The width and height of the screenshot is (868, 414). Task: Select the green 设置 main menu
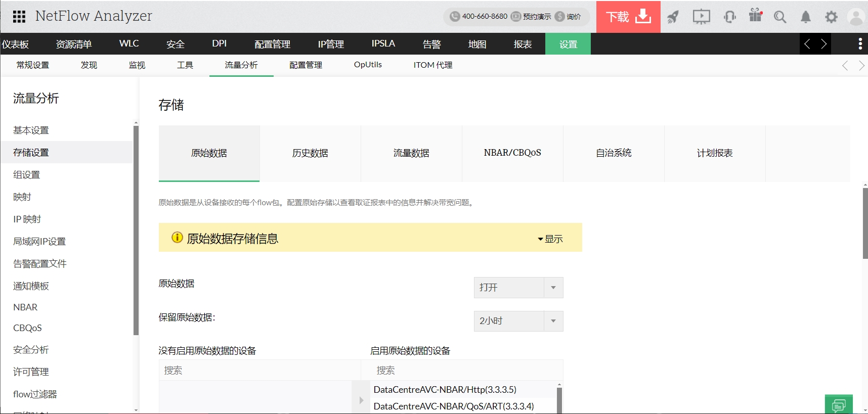coord(568,44)
